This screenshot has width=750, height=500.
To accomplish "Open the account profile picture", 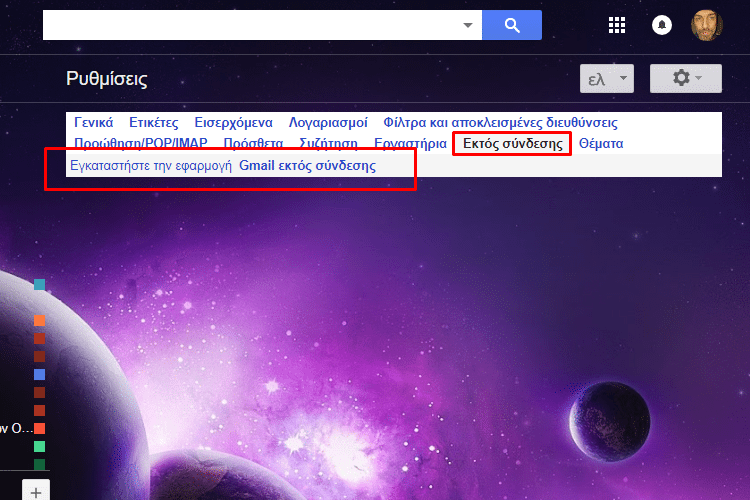I will point(706,25).
